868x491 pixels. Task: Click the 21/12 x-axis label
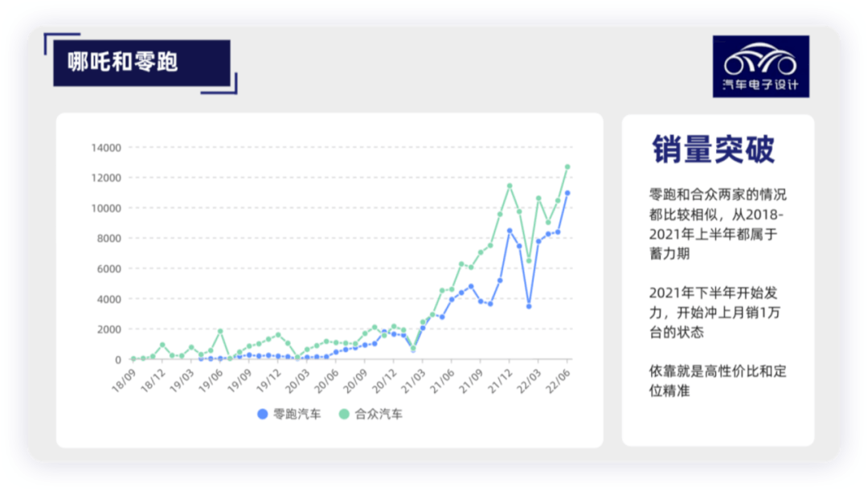pyautogui.click(x=500, y=381)
